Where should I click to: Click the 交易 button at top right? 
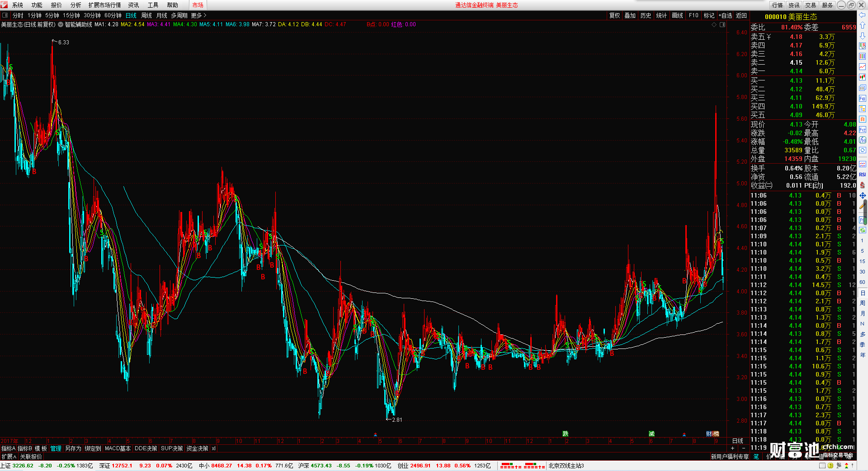coord(811,5)
